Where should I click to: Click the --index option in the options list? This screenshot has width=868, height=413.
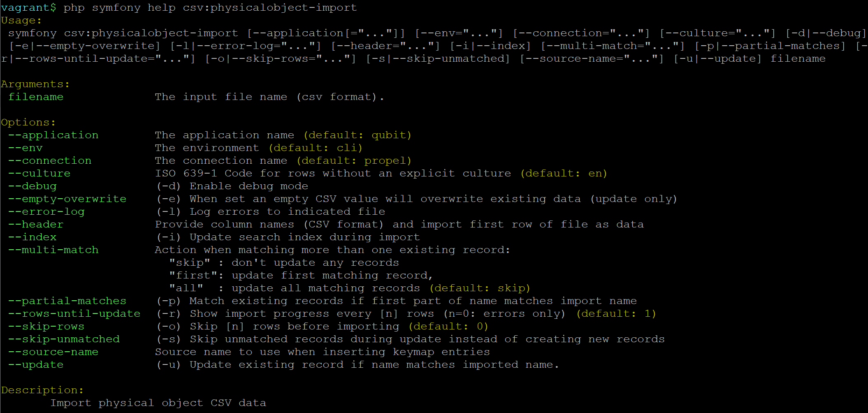32,237
